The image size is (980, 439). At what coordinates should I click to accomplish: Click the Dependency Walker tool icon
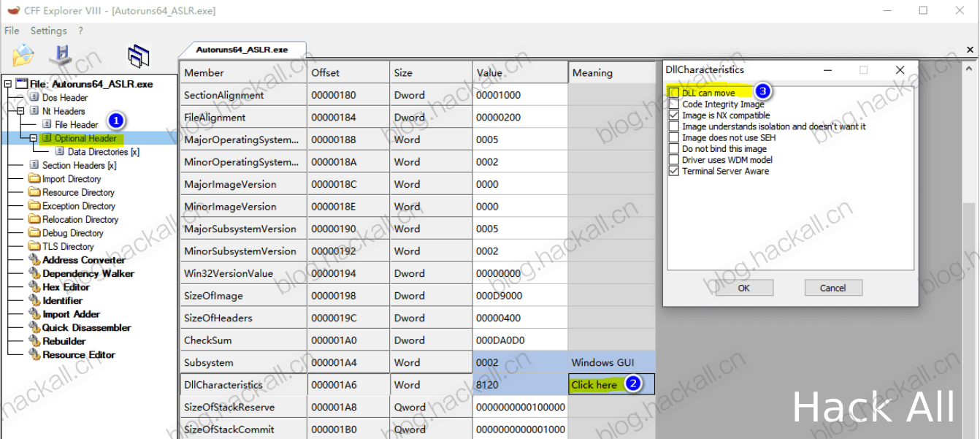pyautogui.click(x=34, y=274)
